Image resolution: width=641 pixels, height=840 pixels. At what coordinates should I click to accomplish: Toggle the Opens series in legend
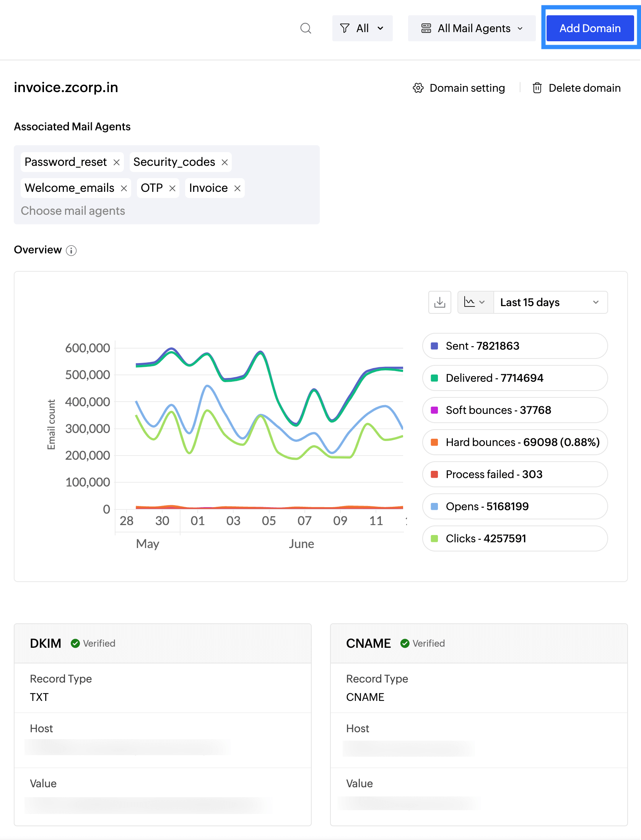tap(515, 506)
